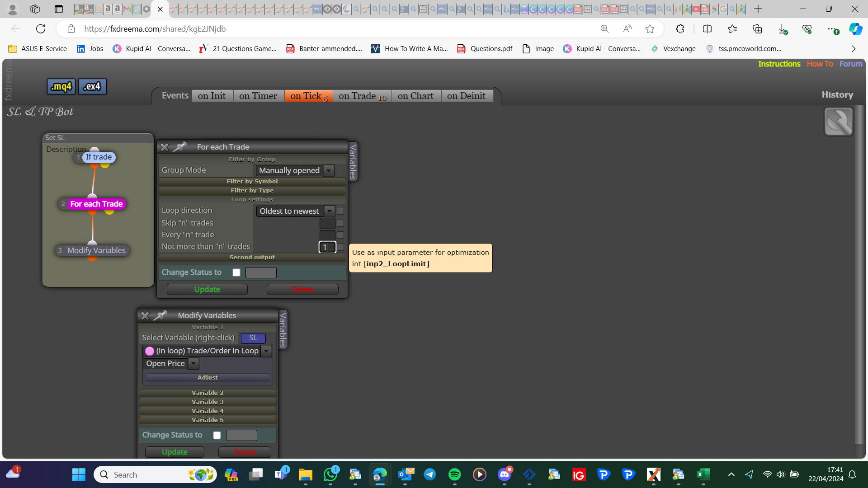Viewport: 868px width, 488px height.
Task: Click the Every "n" trade input field
Action: coord(327,235)
